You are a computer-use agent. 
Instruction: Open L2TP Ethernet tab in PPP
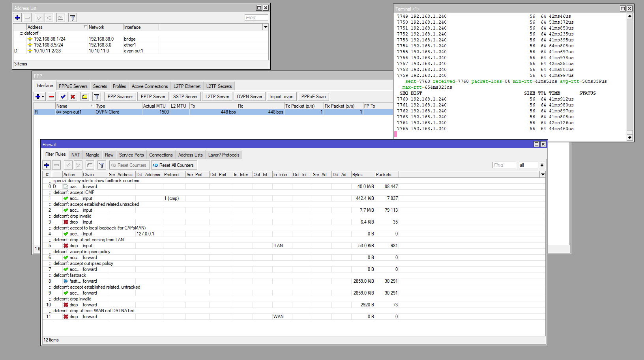187,86
